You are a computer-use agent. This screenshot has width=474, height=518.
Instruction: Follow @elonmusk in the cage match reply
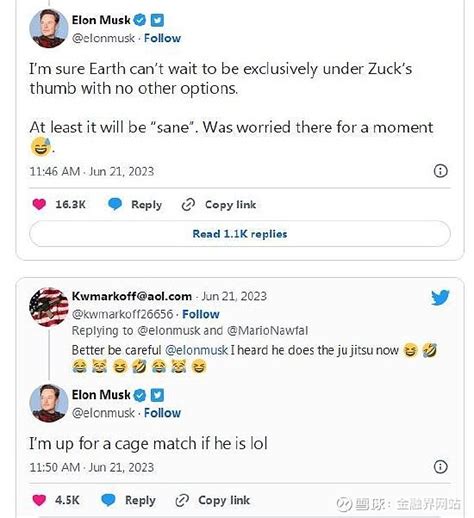click(162, 413)
